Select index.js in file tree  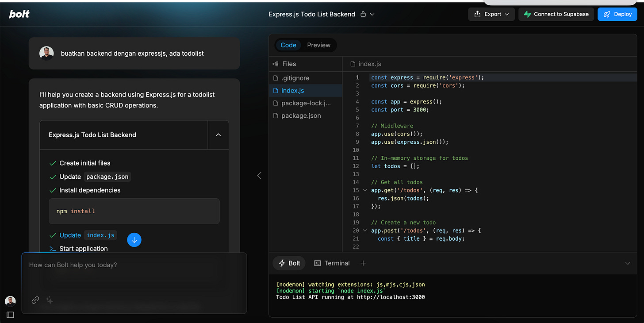coord(306,90)
